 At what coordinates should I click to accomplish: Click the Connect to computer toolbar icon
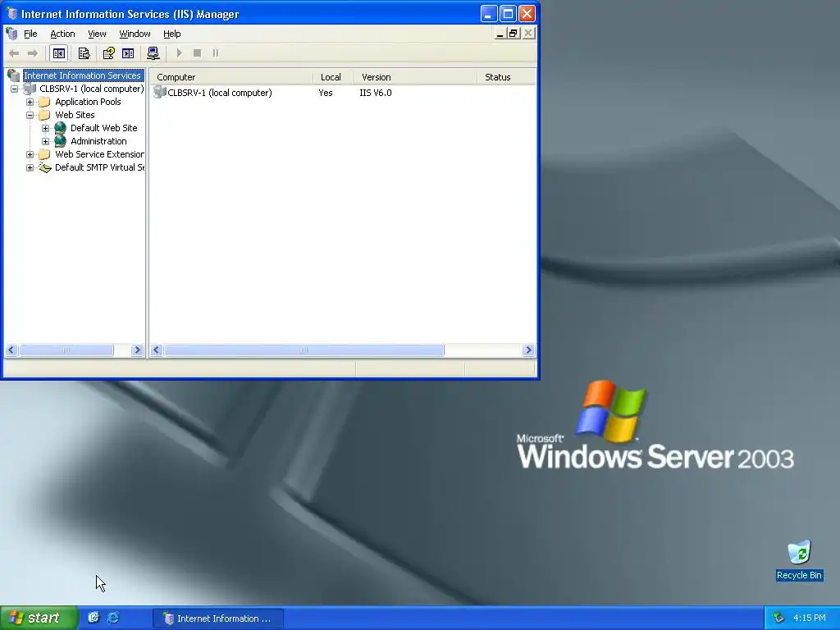coord(153,53)
